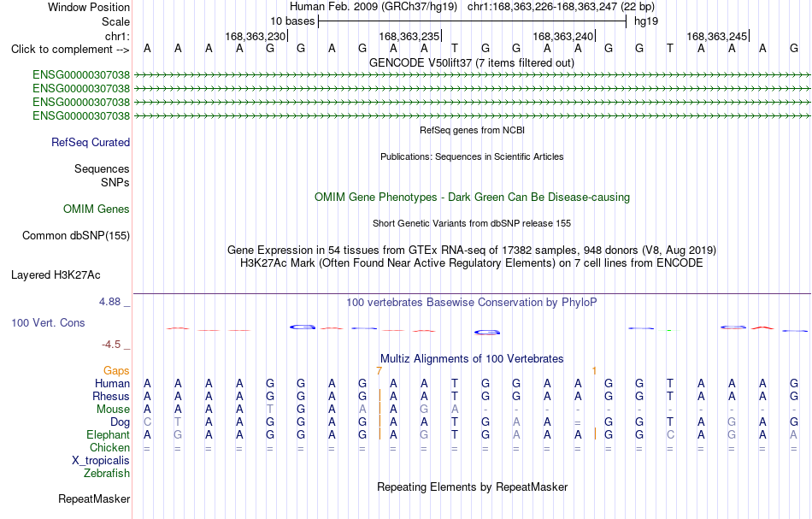Select the Zebrafish alignment row label
This screenshot has height=519, width=812.
pyautogui.click(x=107, y=473)
